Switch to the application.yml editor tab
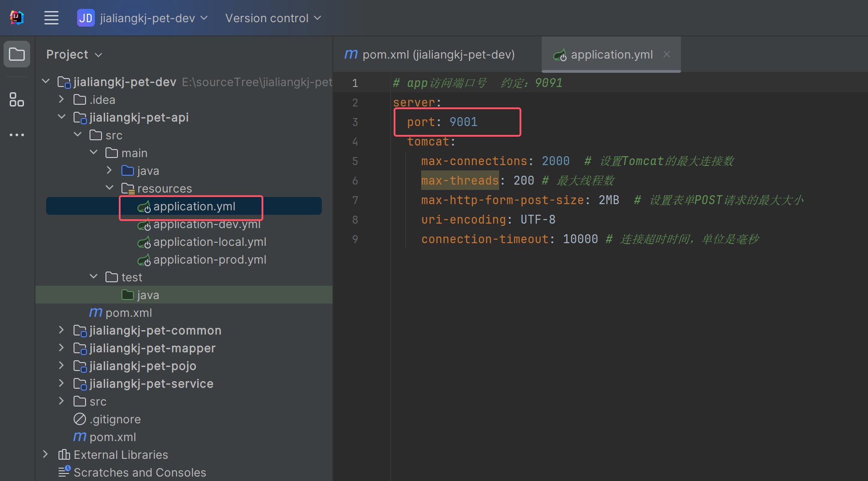Image resolution: width=868 pixels, height=481 pixels. pos(611,55)
